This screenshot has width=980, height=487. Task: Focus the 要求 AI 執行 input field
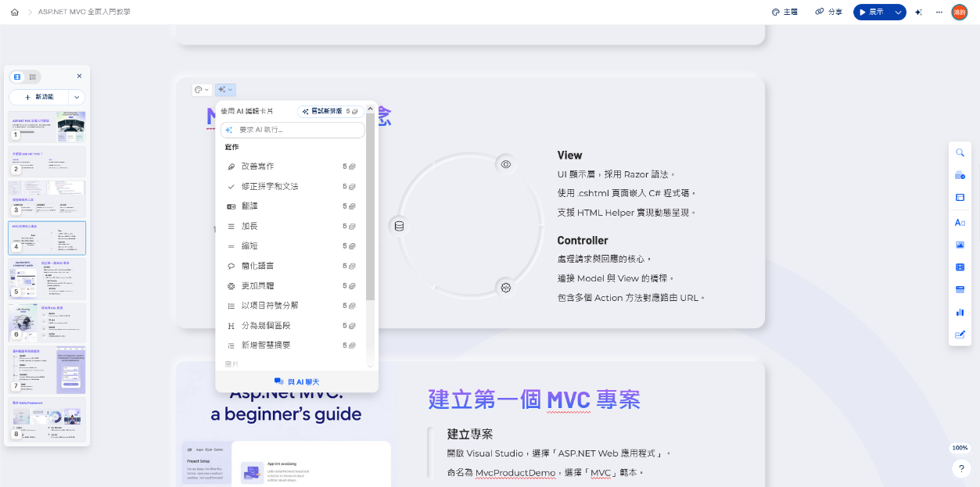[293, 130]
